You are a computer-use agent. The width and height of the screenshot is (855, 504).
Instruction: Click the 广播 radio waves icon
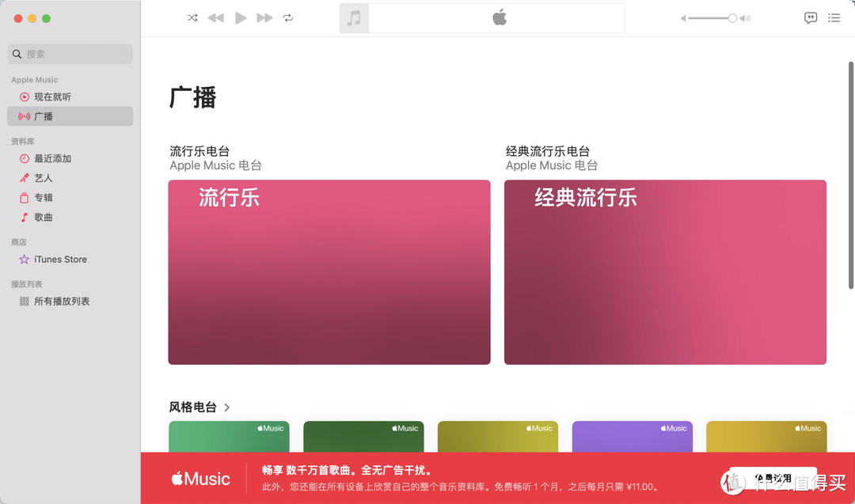pyautogui.click(x=24, y=116)
